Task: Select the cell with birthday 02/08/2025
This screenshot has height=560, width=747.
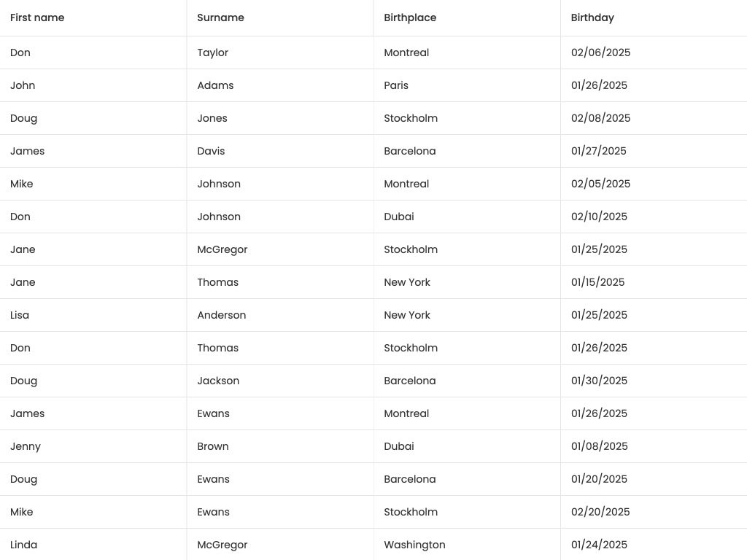Action: point(600,118)
